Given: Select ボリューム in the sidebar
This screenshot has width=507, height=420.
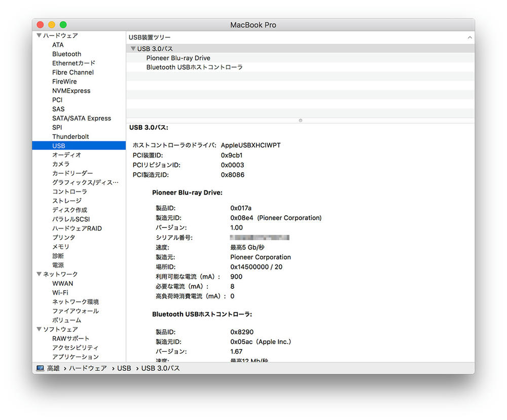Looking at the screenshot, I should 66,320.
